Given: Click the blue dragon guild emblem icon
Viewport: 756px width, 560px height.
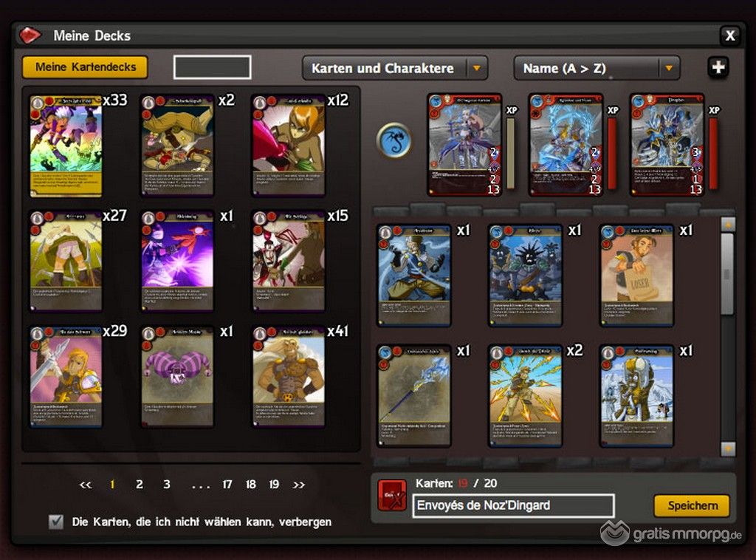Looking at the screenshot, I should pyautogui.click(x=394, y=140).
